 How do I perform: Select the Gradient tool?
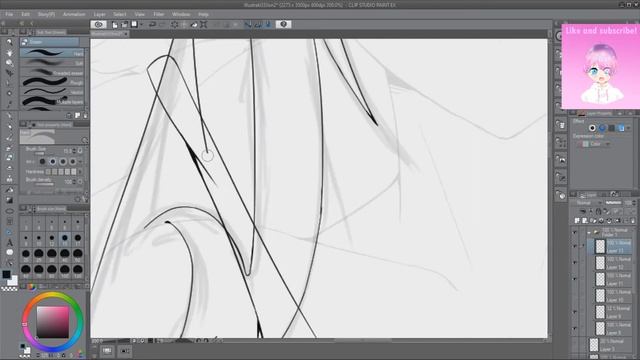(x=9, y=200)
